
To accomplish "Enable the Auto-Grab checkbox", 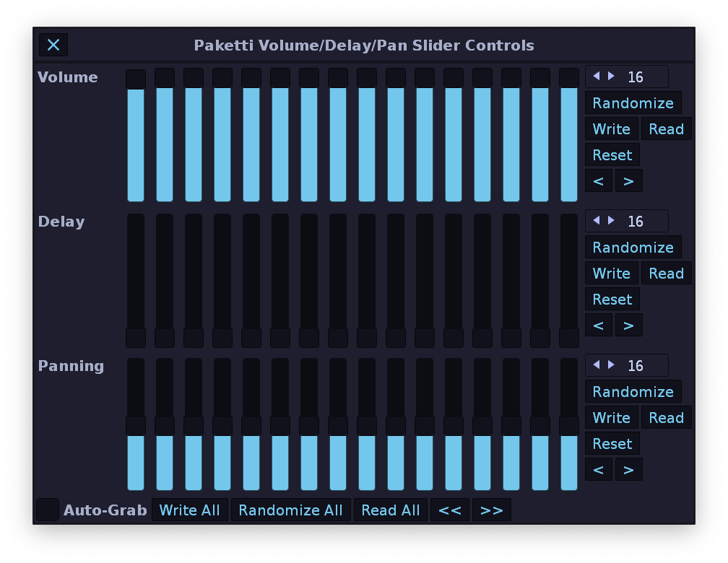I will [48, 510].
